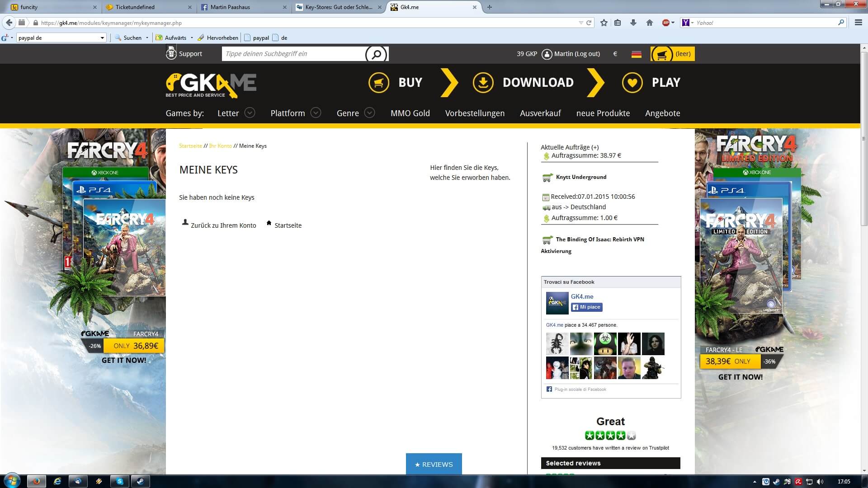The height and width of the screenshot is (488, 868).
Task: Expand the Genre dropdown chevron
Action: coord(369,113)
